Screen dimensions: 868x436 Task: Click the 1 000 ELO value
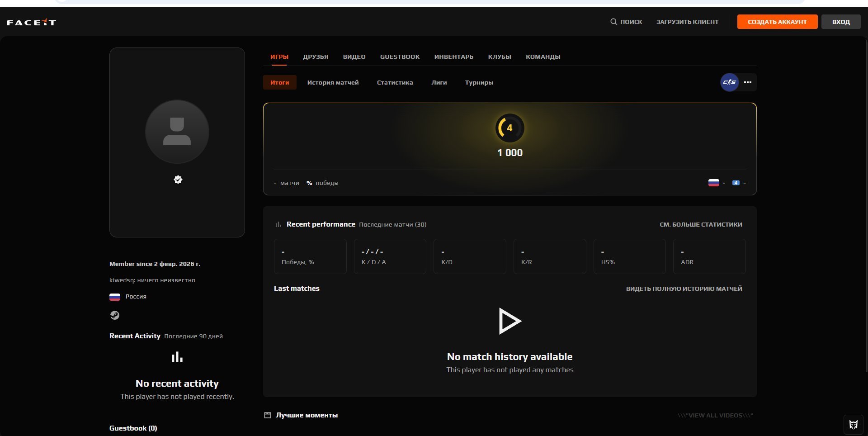click(510, 153)
